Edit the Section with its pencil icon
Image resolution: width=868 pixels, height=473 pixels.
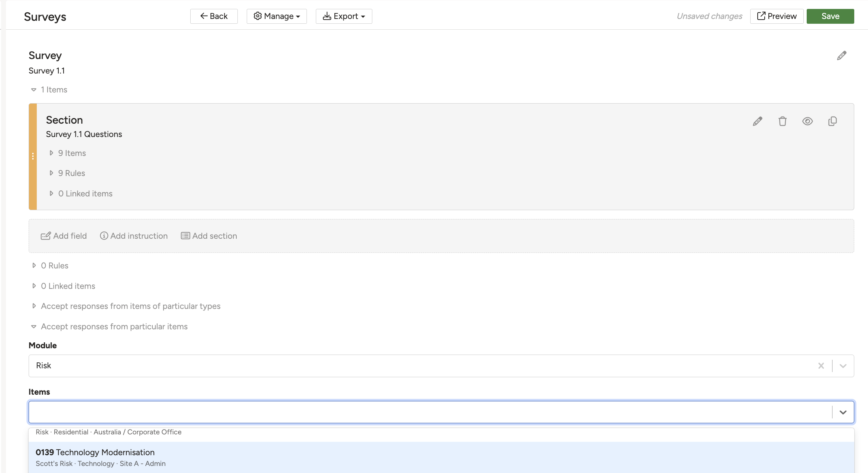(x=757, y=121)
